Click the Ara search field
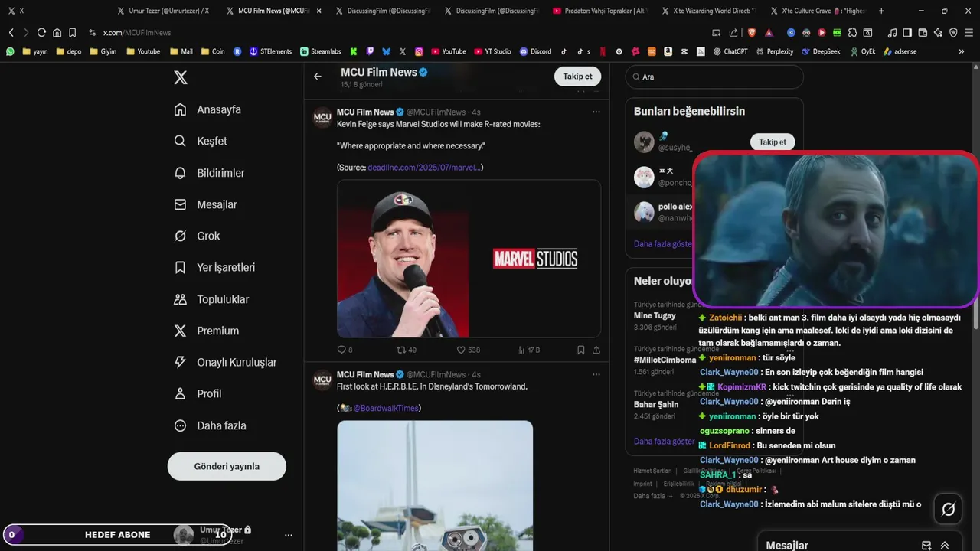Image resolution: width=980 pixels, height=551 pixels. tap(714, 77)
